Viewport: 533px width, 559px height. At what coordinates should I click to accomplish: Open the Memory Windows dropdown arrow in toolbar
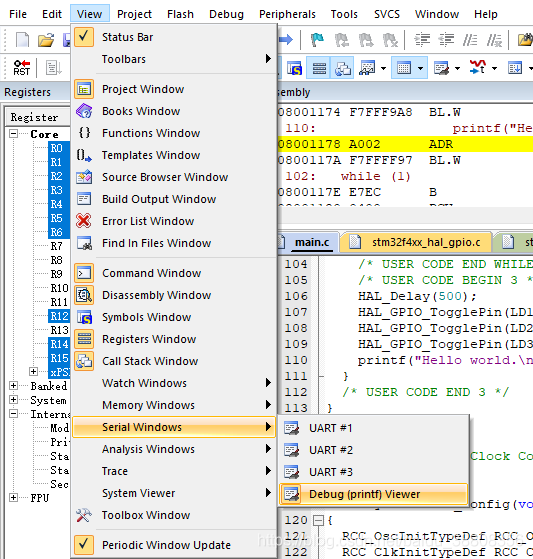click(421, 68)
